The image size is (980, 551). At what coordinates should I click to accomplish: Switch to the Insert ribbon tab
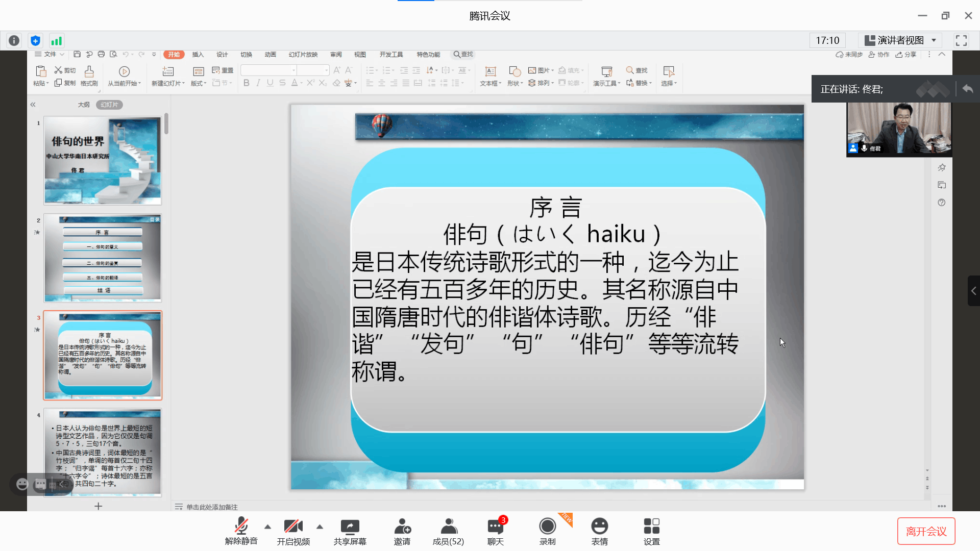tap(198, 55)
